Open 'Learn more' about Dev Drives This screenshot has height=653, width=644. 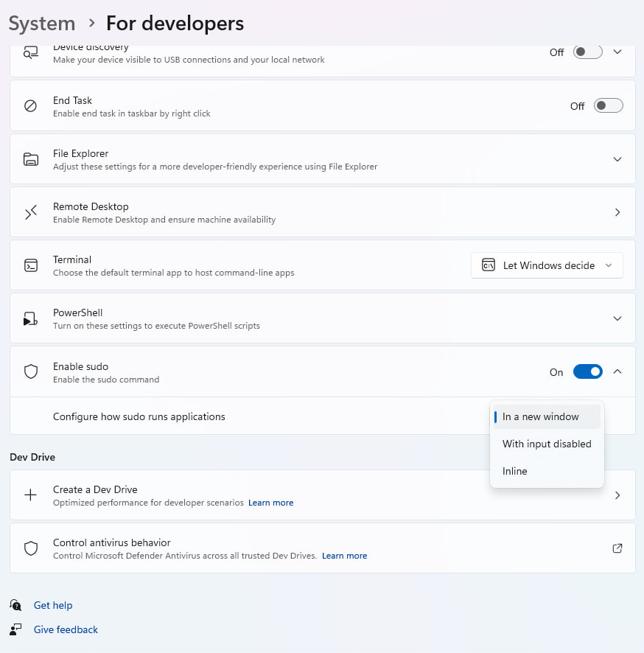[x=270, y=502]
